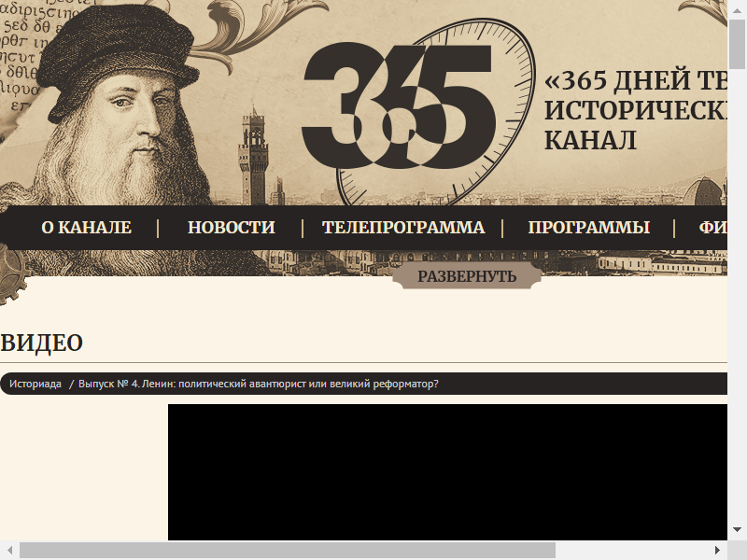Follow the Историада breadcrumb link
The image size is (747, 560).
tap(35, 384)
